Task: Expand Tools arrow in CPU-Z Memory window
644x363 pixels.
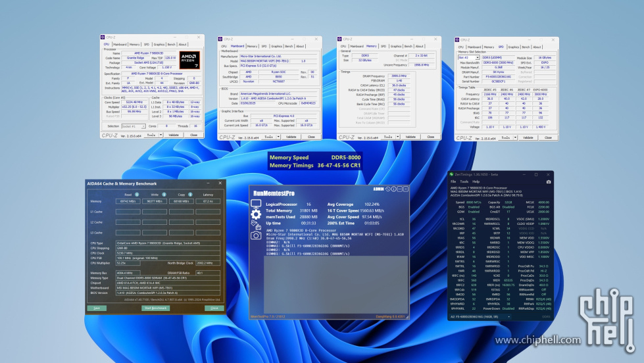Action: coord(397,137)
